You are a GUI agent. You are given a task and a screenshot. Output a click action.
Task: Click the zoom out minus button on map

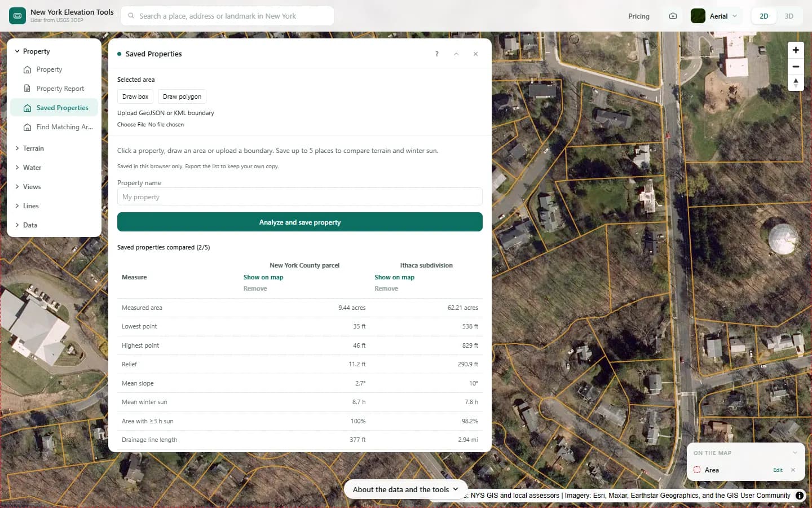tap(796, 67)
